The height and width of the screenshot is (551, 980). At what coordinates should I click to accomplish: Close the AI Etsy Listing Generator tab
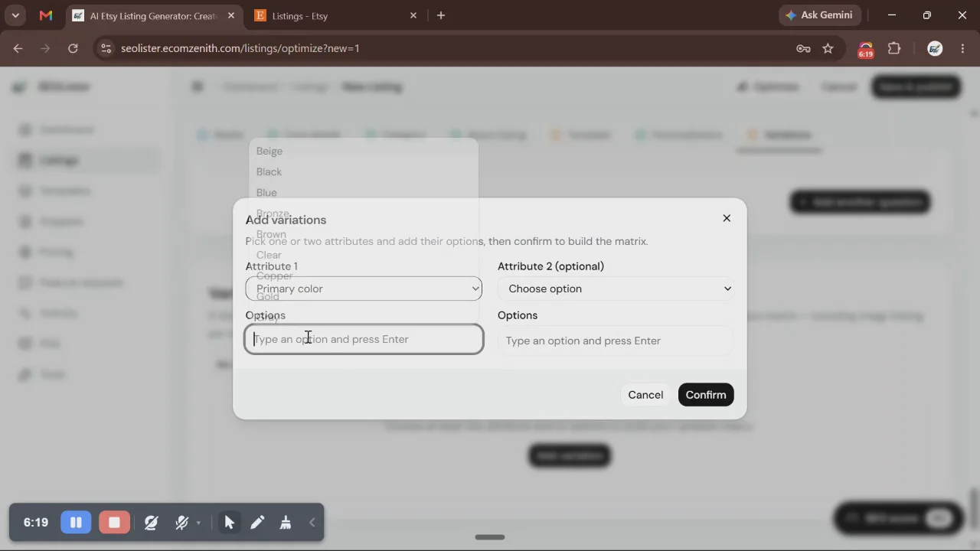[231, 15]
